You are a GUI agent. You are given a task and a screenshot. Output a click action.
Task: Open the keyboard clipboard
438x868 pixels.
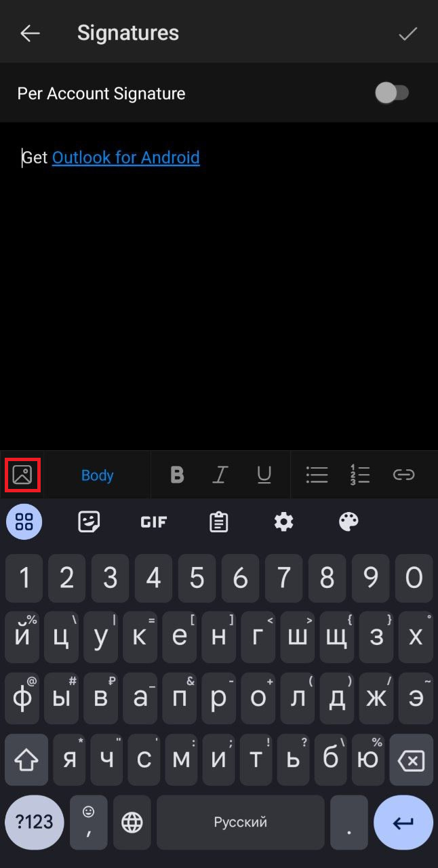pos(219,521)
